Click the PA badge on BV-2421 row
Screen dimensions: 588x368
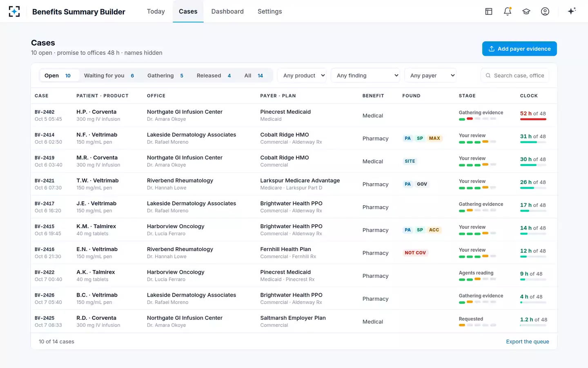[x=408, y=184]
